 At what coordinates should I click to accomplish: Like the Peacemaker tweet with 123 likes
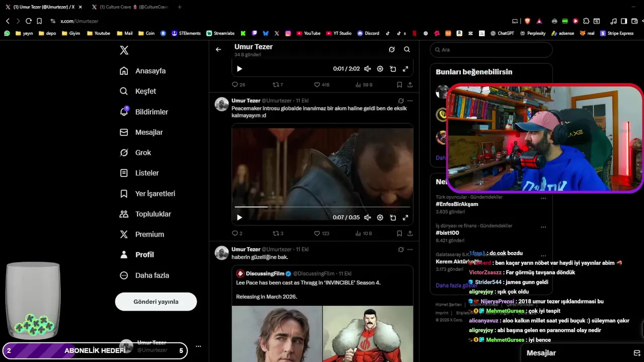321,233
